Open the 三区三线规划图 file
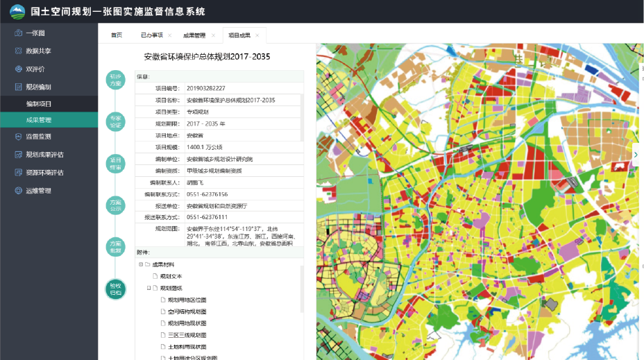Viewport: 644px width, 360px height. click(187, 335)
